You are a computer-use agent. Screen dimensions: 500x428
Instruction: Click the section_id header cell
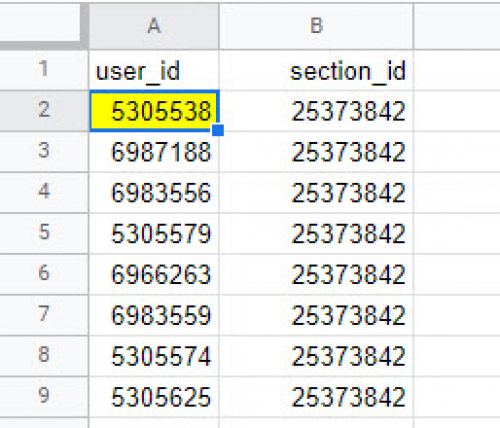pyautogui.click(x=316, y=70)
